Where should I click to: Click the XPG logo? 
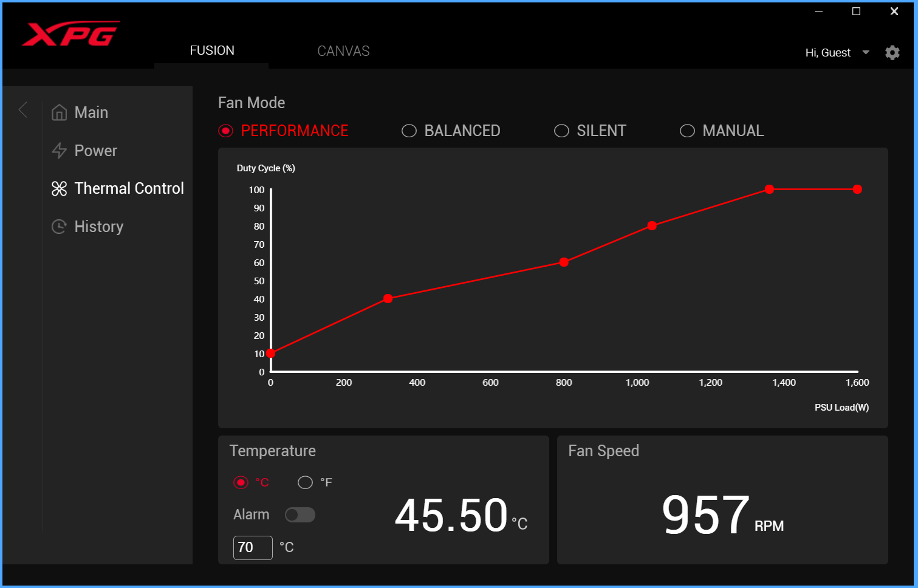tap(70, 34)
